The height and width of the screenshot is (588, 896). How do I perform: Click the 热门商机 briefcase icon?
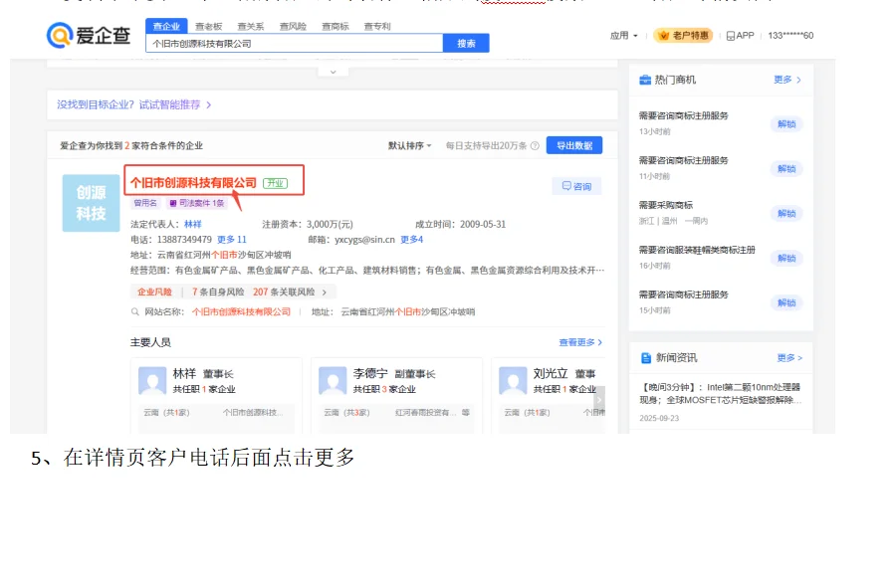click(645, 80)
